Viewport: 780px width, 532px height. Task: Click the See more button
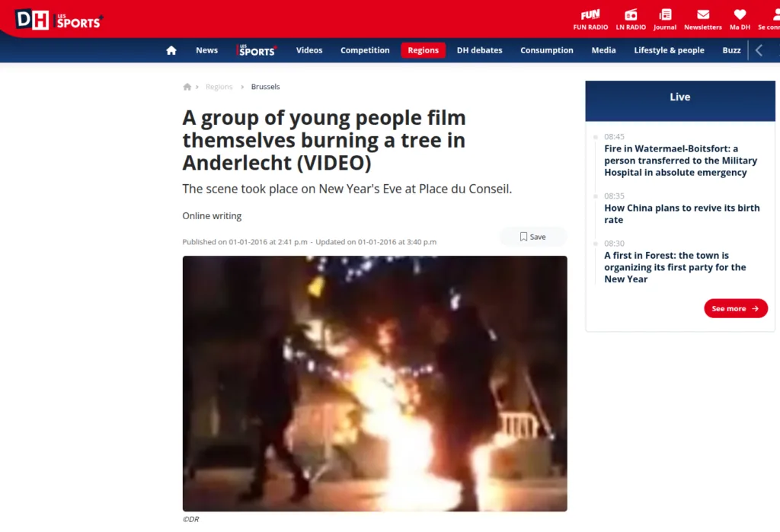click(735, 308)
